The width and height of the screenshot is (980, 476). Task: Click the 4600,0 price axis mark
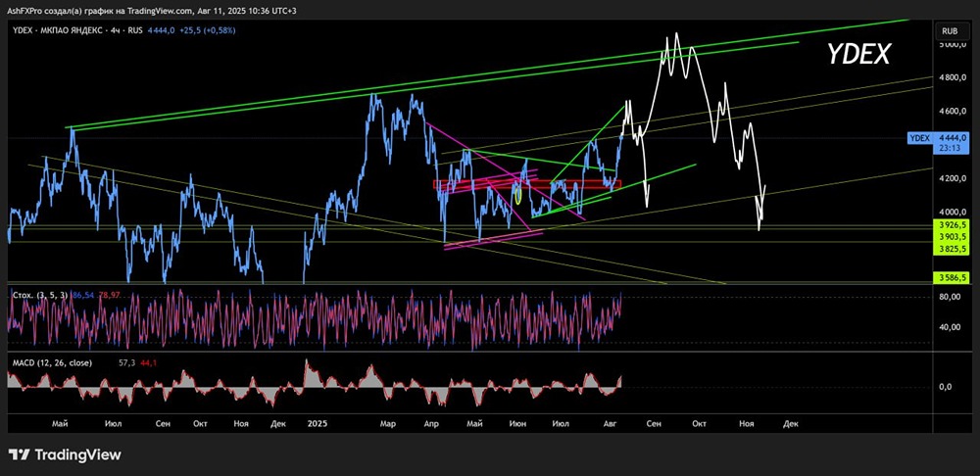(x=954, y=112)
